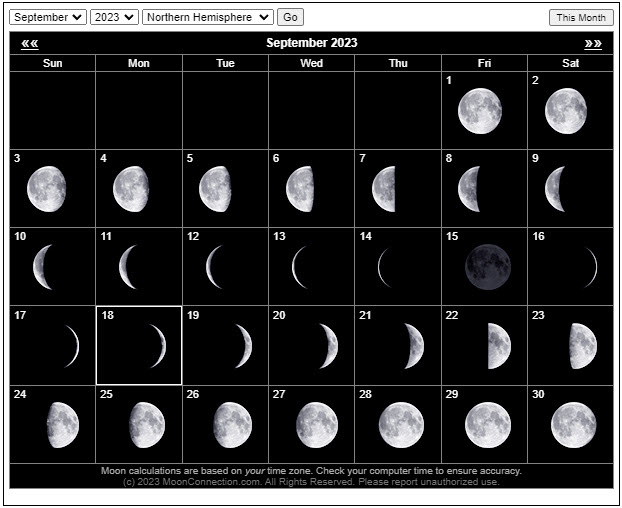Go to previous month via «« link

(30, 43)
